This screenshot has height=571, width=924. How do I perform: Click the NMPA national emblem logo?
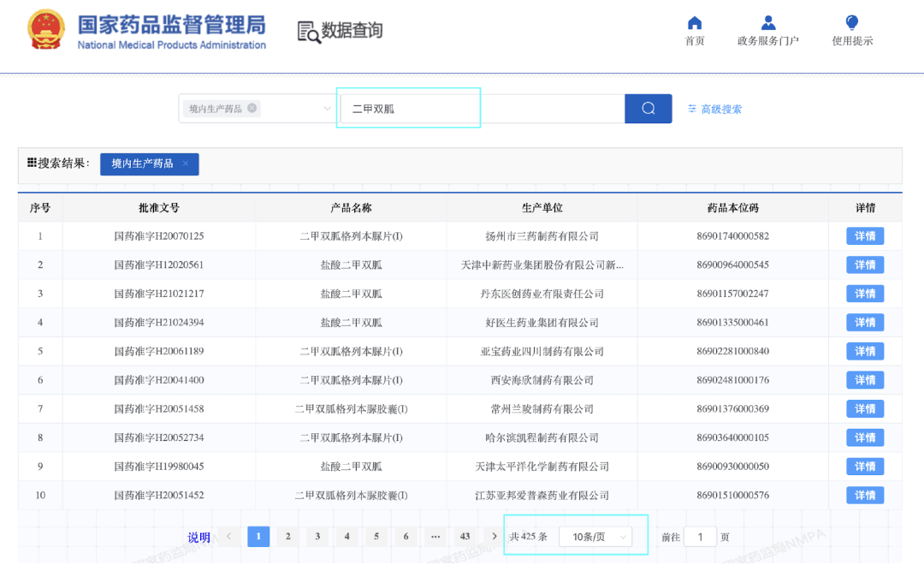[x=46, y=29]
